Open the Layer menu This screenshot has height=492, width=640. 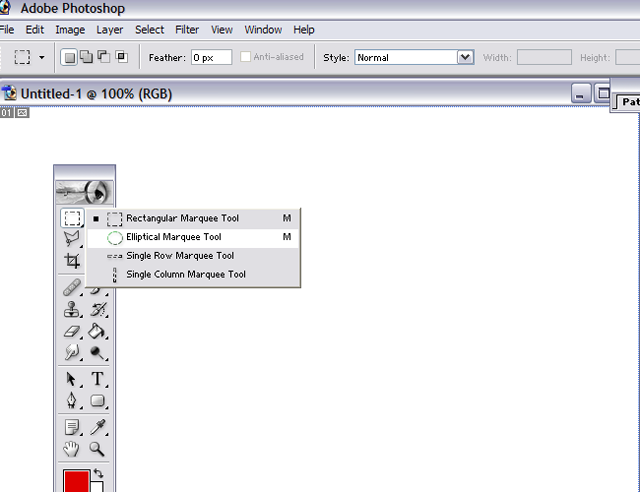pyautogui.click(x=109, y=30)
